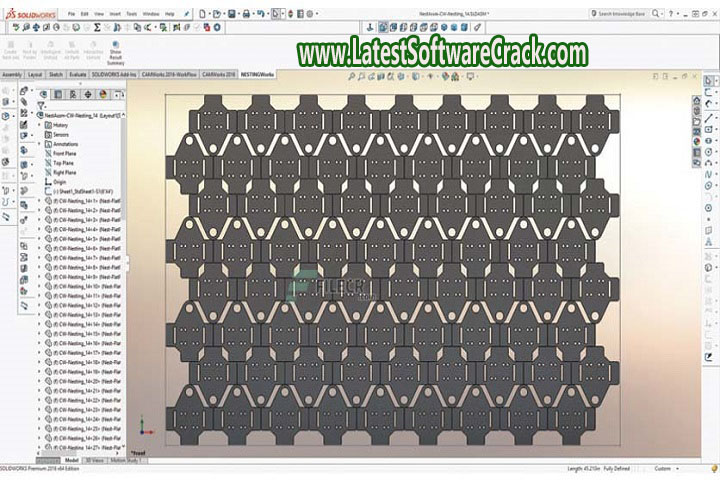The height and width of the screenshot is (480, 720).
Task: Switch to the Evaluate tab
Action: pos(78,74)
